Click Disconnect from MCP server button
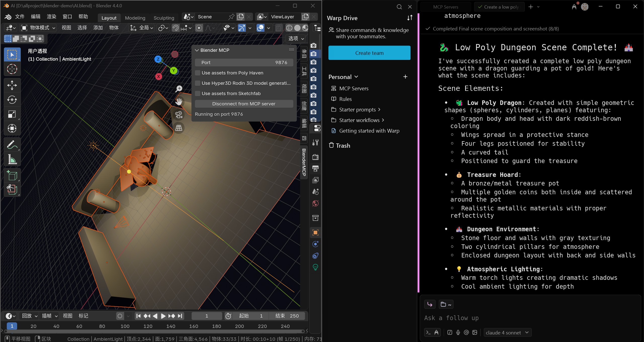The width and height of the screenshot is (644, 342). coord(244,104)
